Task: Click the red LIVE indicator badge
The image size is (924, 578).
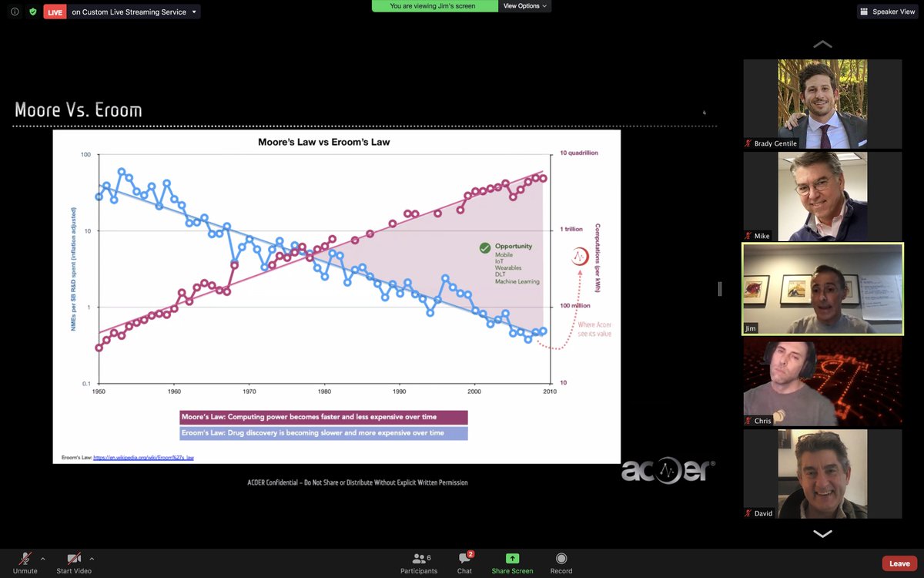Action: tap(55, 12)
